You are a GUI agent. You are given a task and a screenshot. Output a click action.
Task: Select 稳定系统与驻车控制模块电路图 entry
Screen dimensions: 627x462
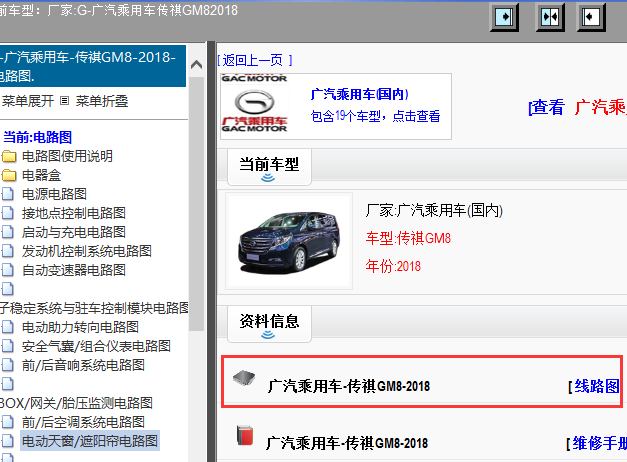(94, 308)
